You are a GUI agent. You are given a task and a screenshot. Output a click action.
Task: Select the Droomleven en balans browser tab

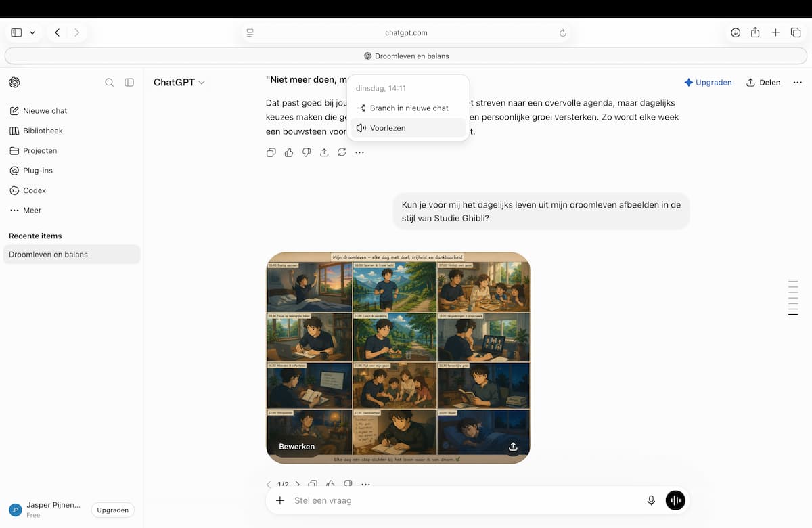tap(406, 56)
